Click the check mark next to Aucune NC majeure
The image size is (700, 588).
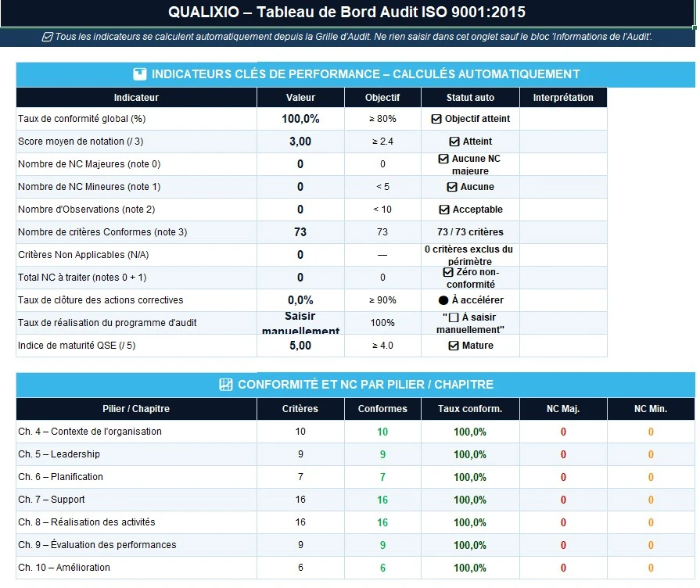443,159
